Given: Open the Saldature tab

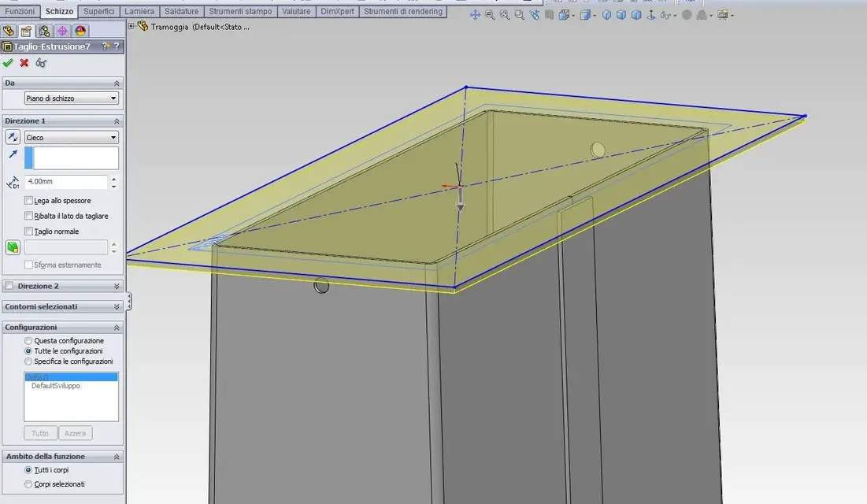Looking at the screenshot, I should click(x=181, y=11).
